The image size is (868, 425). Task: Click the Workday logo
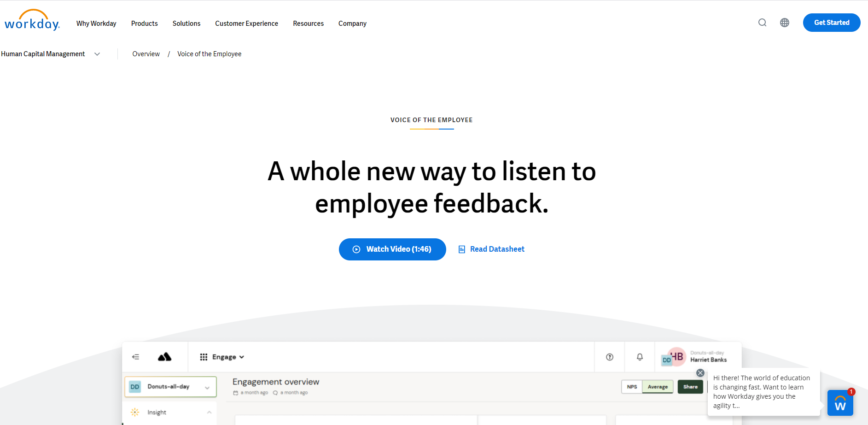pos(32,20)
